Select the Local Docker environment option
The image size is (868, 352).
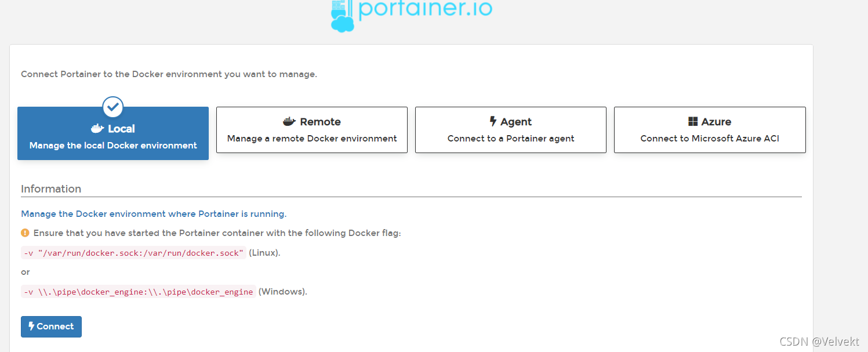(x=113, y=133)
